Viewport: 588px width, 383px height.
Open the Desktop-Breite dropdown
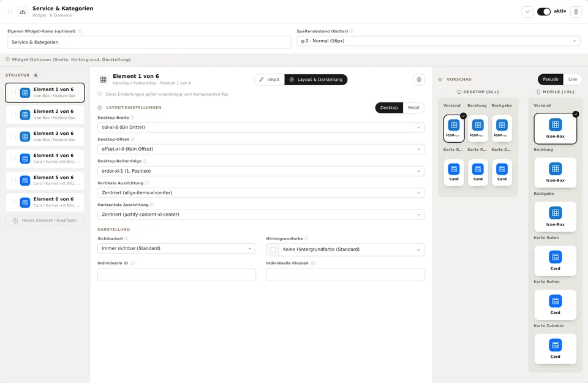click(261, 127)
